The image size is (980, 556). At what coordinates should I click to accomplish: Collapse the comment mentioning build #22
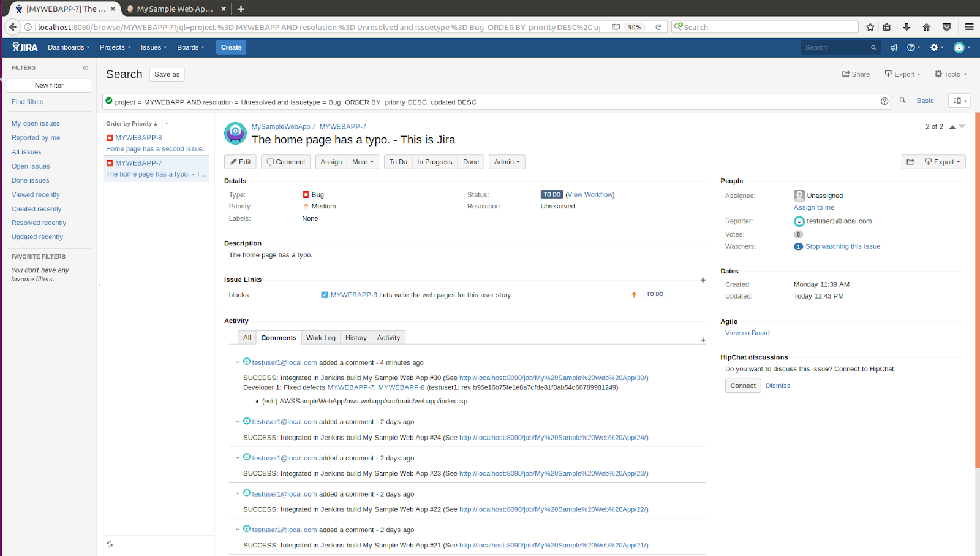tap(238, 493)
